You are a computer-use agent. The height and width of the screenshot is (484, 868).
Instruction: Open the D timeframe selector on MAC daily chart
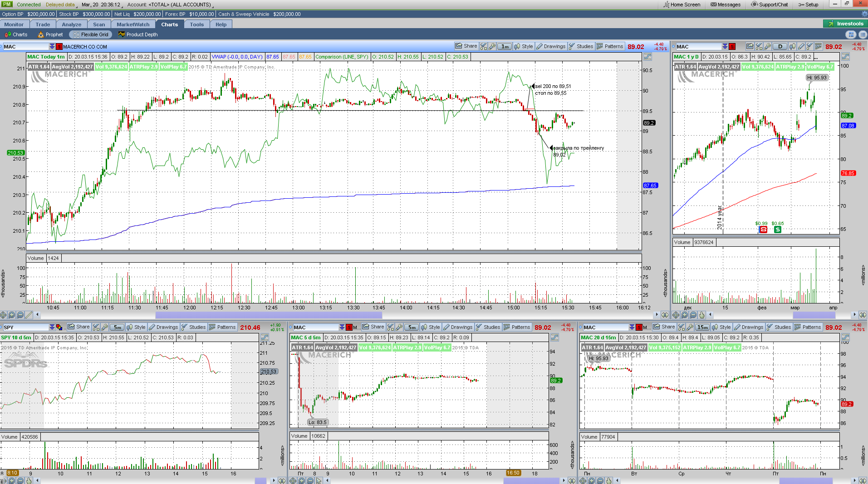pyautogui.click(x=780, y=46)
